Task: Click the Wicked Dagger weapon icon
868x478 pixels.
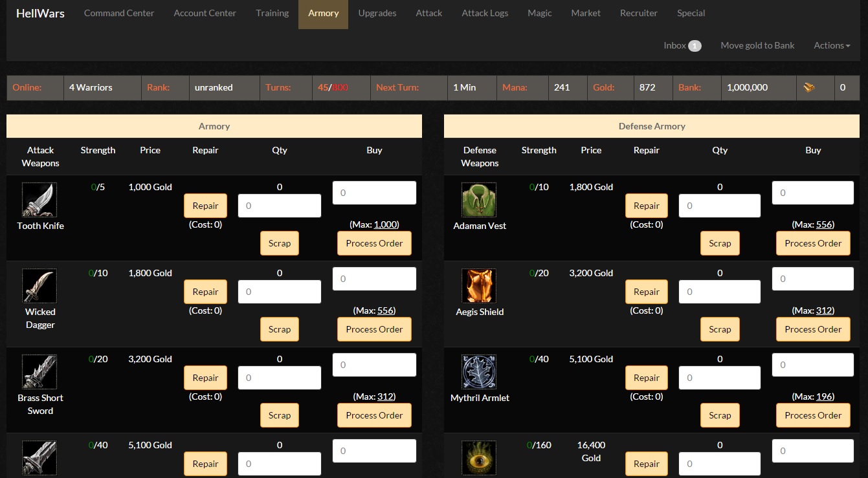Action: (x=39, y=285)
